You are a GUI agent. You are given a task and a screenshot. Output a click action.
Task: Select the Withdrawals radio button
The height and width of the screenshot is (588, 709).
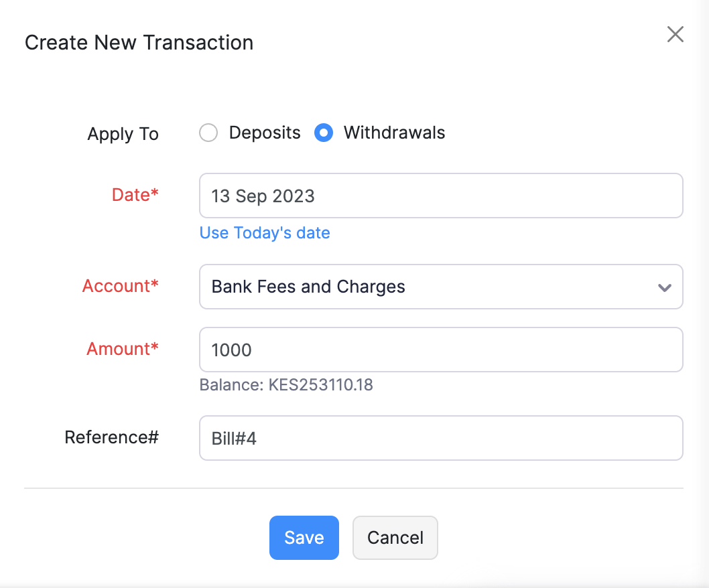pos(323,133)
